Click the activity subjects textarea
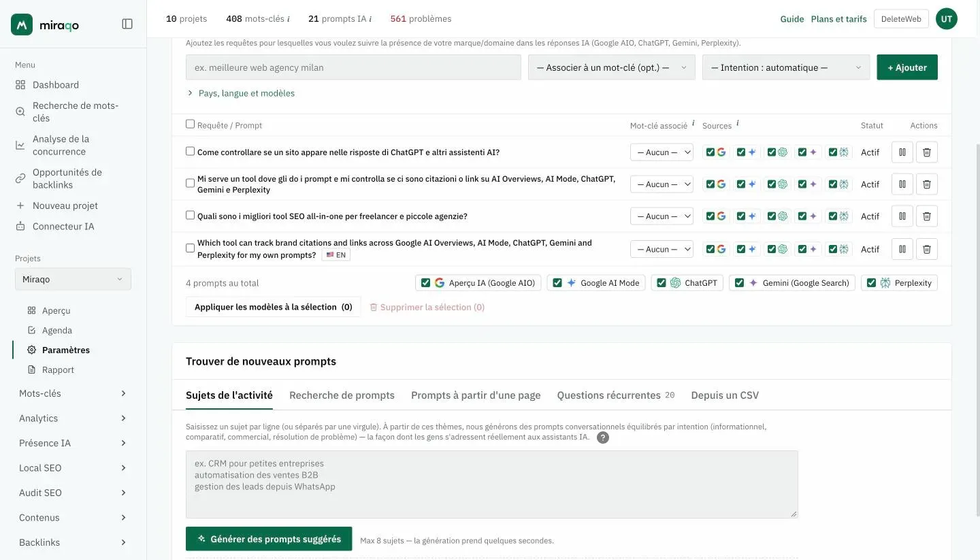The width and height of the screenshot is (980, 560). click(x=492, y=484)
